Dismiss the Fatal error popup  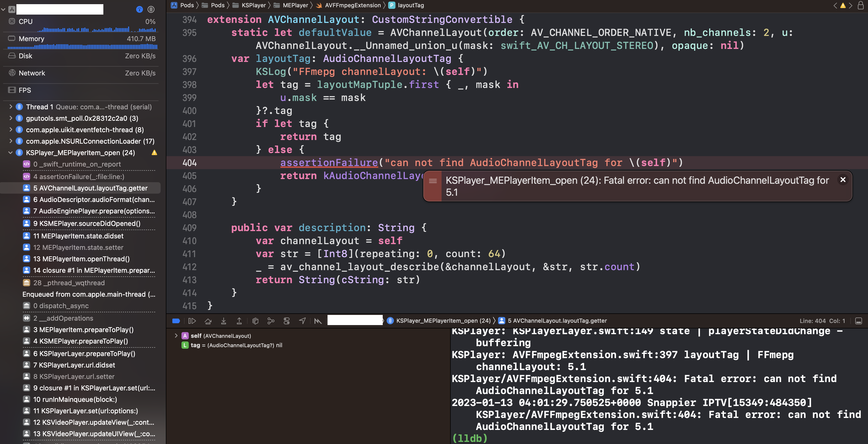[843, 180]
